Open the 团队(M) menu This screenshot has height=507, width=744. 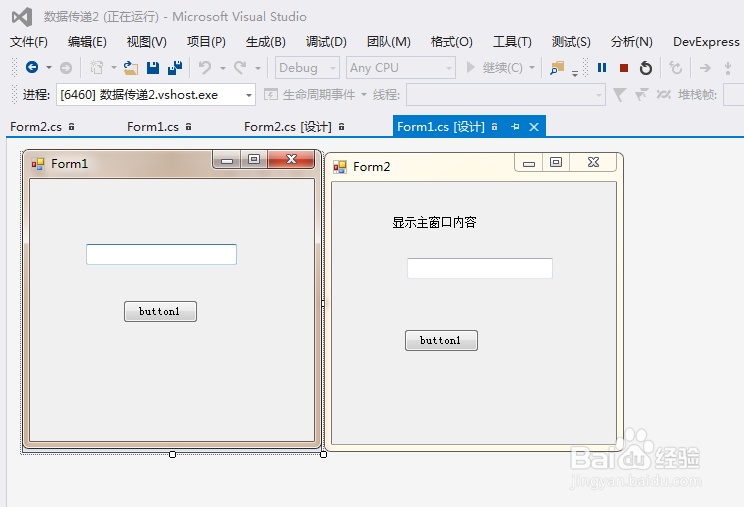click(389, 42)
